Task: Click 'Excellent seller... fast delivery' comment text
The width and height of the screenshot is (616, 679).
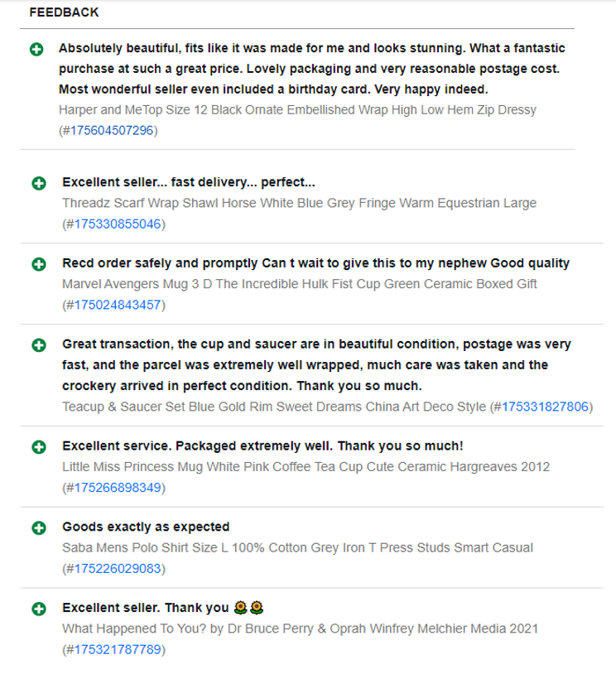Action: tap(189, 182)
